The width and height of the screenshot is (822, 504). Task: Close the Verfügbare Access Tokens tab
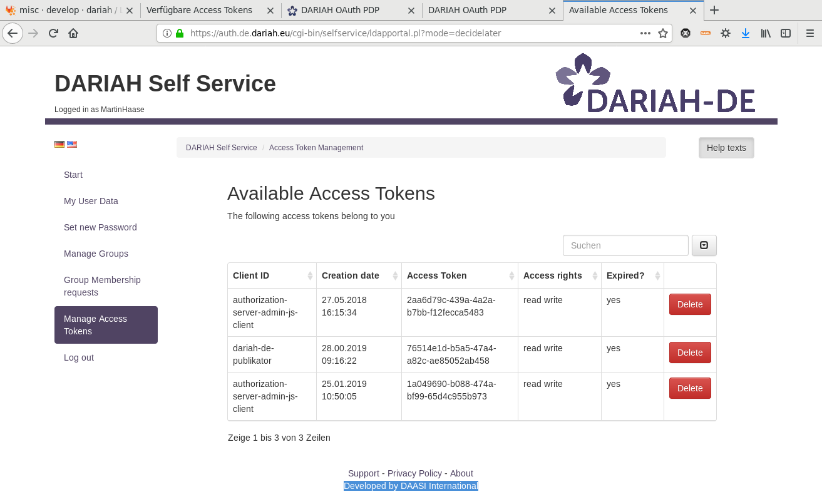[270, 11]
